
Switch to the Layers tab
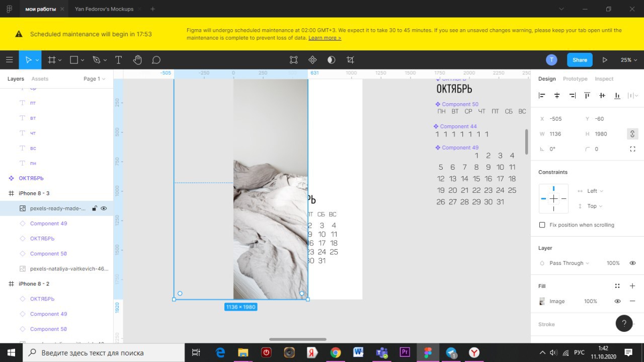tap(16, 79)
